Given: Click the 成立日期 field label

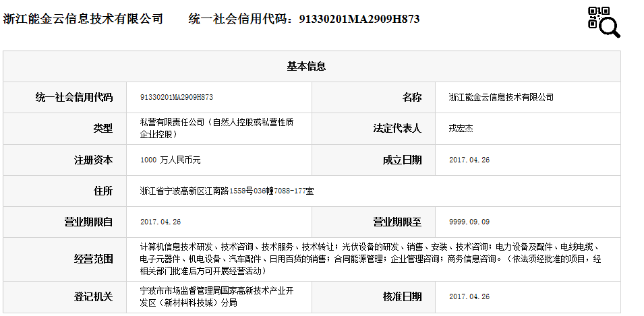Looking at the screenshot, I should click(x=402, y=160).
